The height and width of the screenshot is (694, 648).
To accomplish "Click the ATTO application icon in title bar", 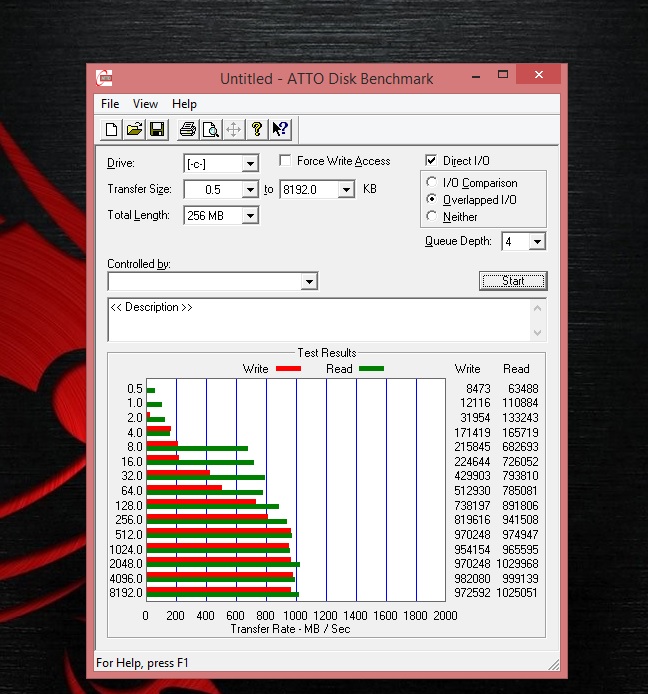I will click(104, 78).
